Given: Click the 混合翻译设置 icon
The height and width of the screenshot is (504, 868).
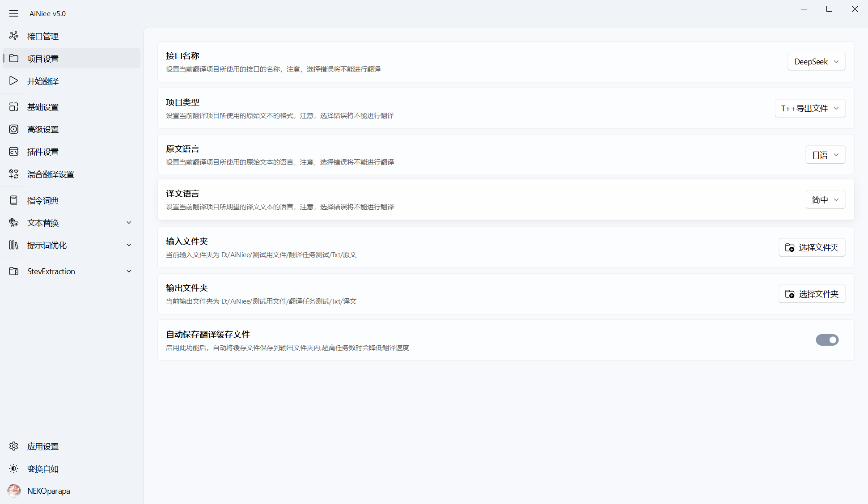Looking at the screenshot, I should pyautogui.click(x=14, y=174).
